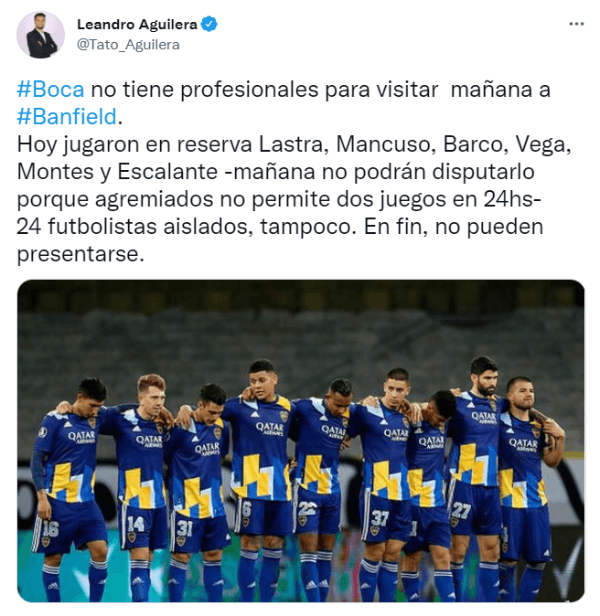
Task: Click the player wearing number 14 shorts
Action: [x=143, y=487]
